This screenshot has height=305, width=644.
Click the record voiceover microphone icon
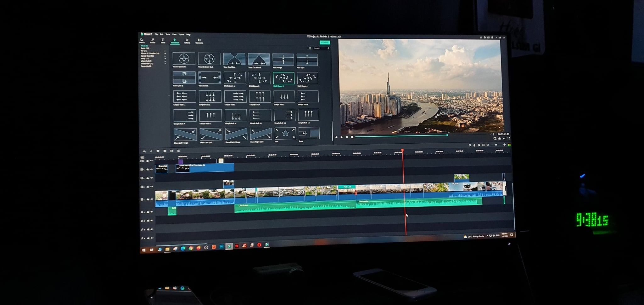point(474,145)
